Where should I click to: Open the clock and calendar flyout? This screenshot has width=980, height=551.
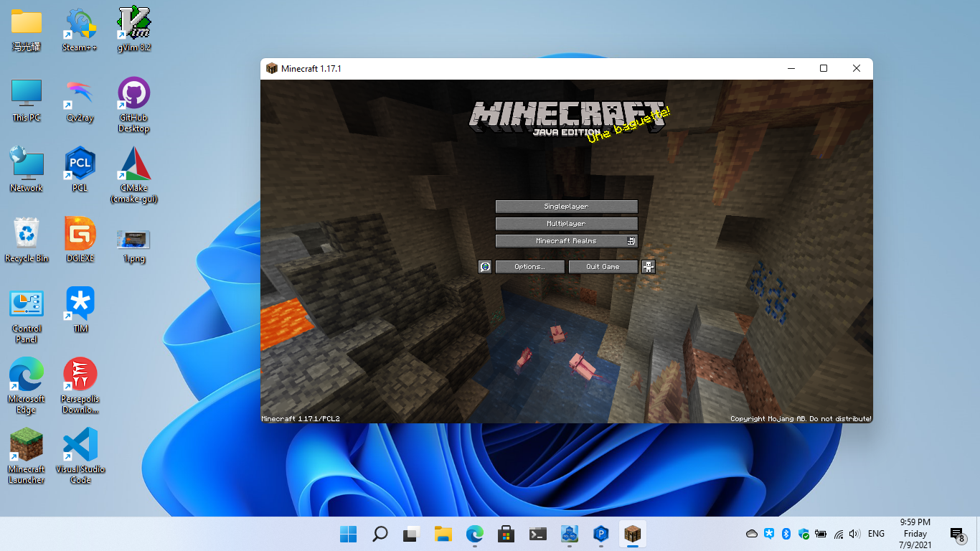coord(915,534)
